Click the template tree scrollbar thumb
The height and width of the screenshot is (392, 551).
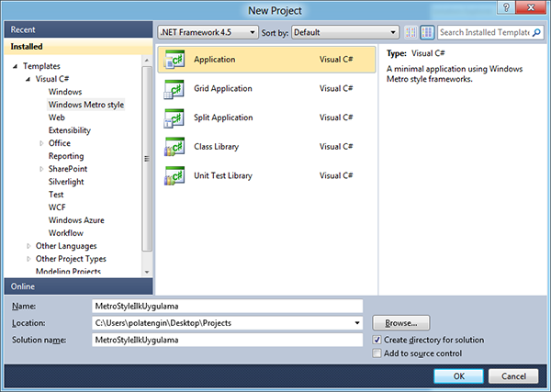click(x=147, y=159)
